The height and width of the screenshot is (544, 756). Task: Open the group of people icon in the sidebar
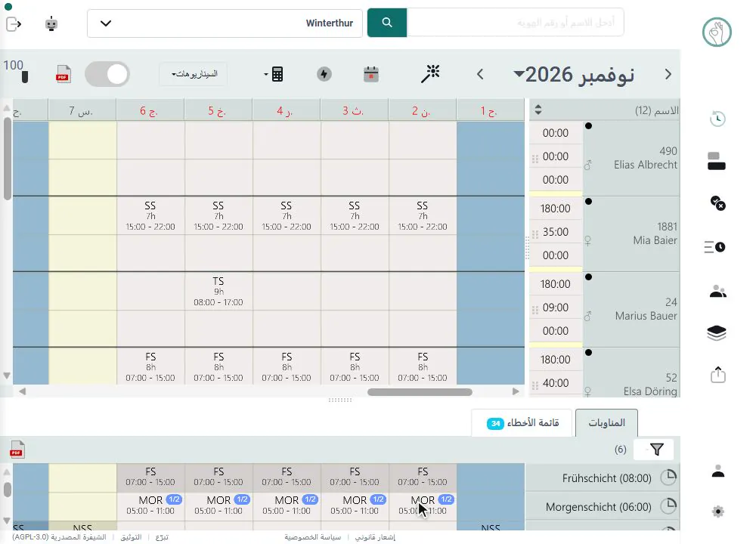click(x=718, y=292)
